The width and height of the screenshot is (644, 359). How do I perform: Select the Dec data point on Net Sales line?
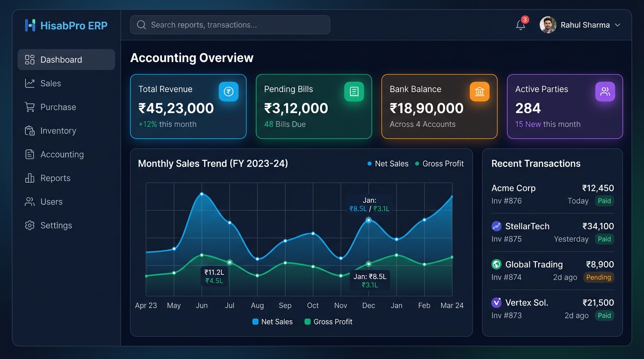(368, 220)
